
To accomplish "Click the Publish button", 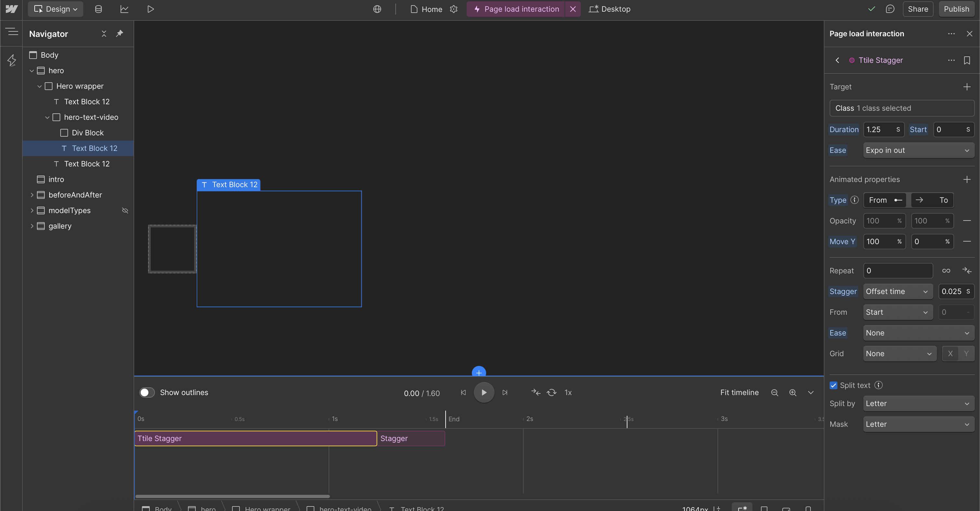I will pyautogui.click(x=956, y=9).
